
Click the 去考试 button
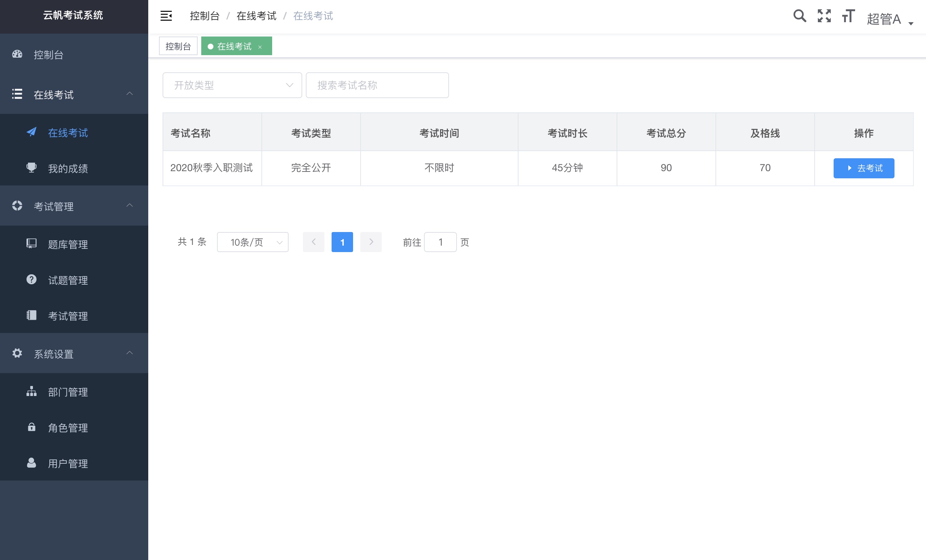pyautogui.click(x=864, y=168)
